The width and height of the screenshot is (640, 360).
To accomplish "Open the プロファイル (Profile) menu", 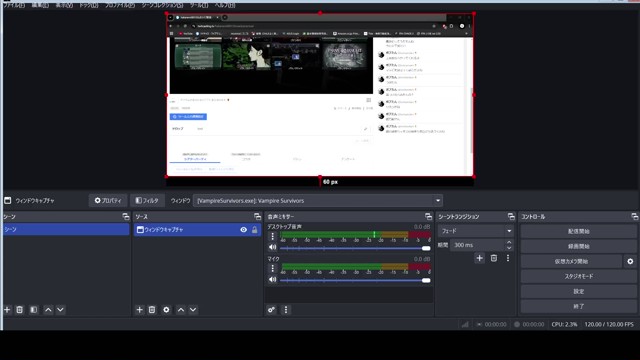I will pos(120,5).
